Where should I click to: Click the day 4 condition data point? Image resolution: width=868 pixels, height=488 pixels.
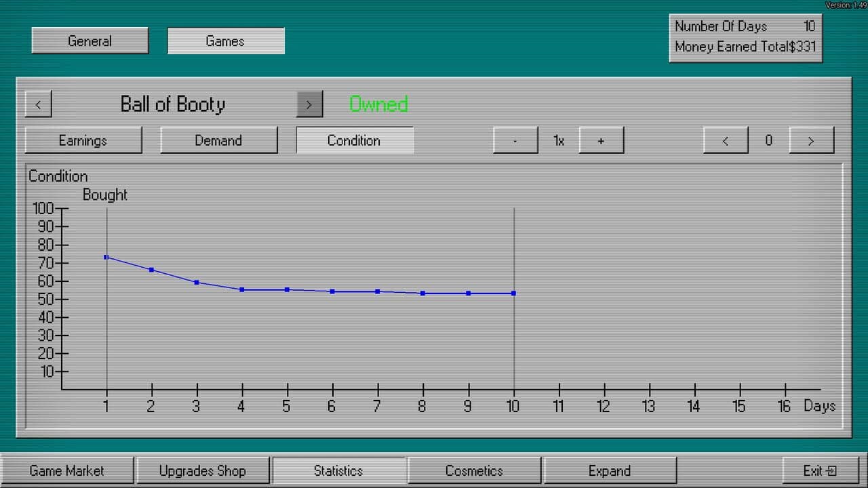(x=242, y=289)
